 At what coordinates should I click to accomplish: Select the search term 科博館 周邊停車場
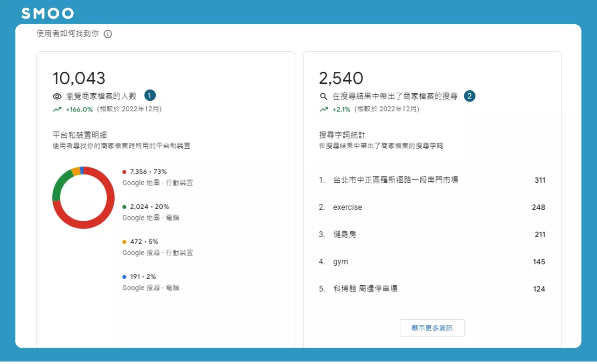[365, 289]
